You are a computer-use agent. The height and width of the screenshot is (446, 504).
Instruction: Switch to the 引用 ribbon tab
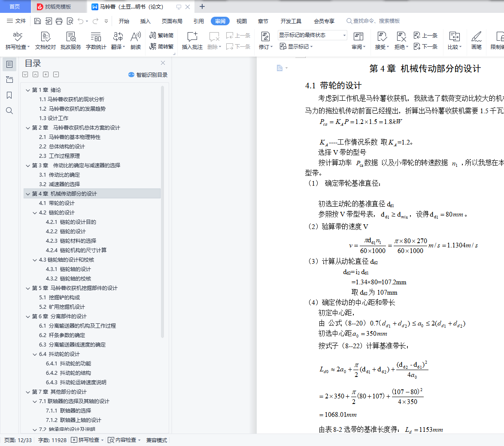click(x=199, y=21)
